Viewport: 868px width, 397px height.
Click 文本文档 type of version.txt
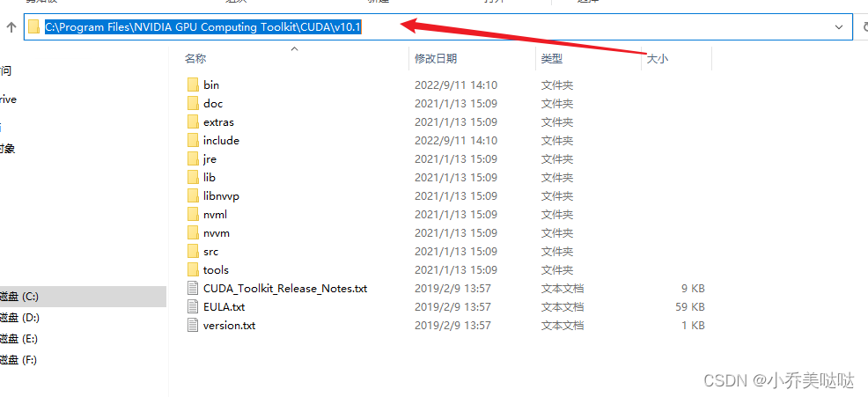tap(562, 326)
